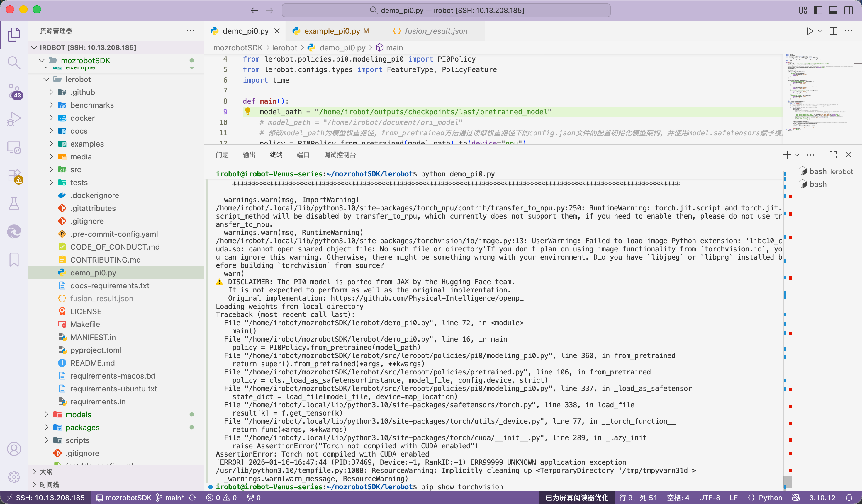Screen dimensions: 862x504
Task: Toggle the secondary side bar
Action: pyautogui.click(x=848, y=10)
